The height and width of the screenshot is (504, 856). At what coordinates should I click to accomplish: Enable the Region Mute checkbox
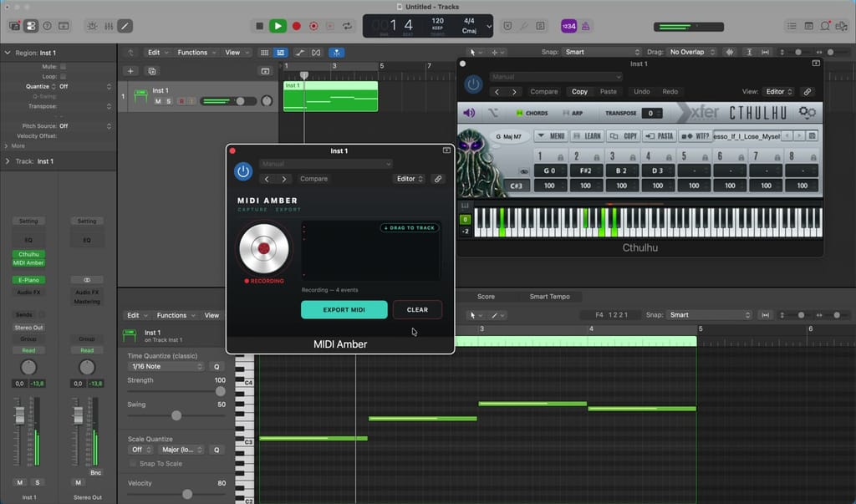[63, 67]
